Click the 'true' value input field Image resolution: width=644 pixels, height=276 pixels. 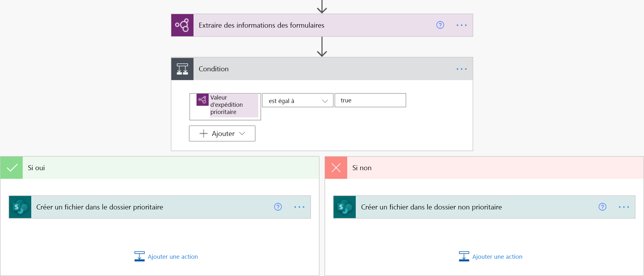point(370,100)
